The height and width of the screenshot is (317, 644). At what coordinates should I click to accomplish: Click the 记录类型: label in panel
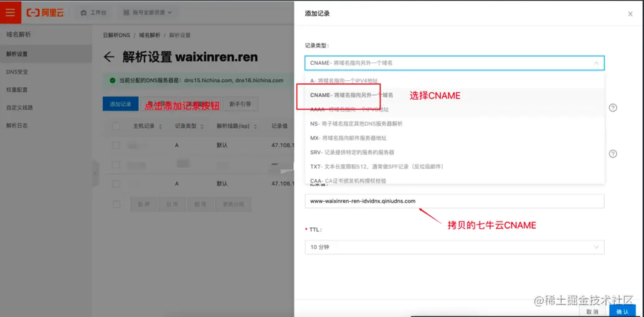(x=317, y=45)
